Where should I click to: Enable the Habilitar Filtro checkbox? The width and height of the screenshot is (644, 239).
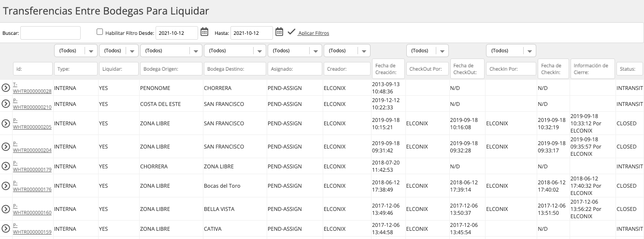(x=100, y=32)
